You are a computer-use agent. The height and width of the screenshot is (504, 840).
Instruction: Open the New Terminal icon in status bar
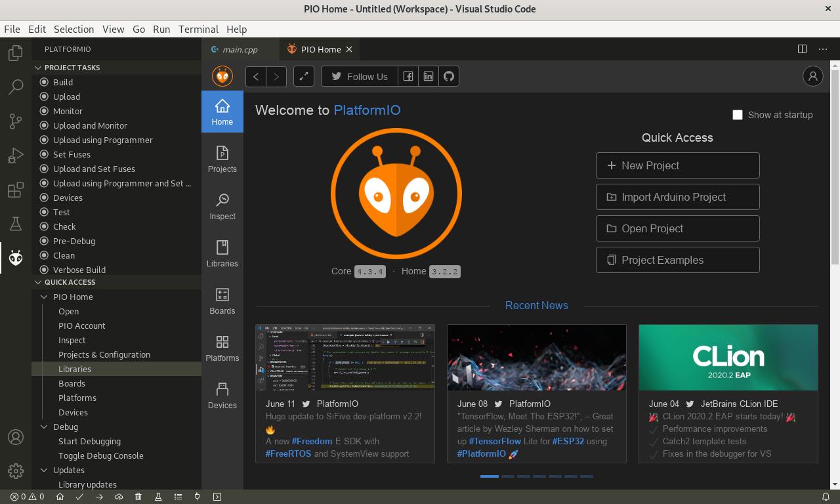pos(217,497)
